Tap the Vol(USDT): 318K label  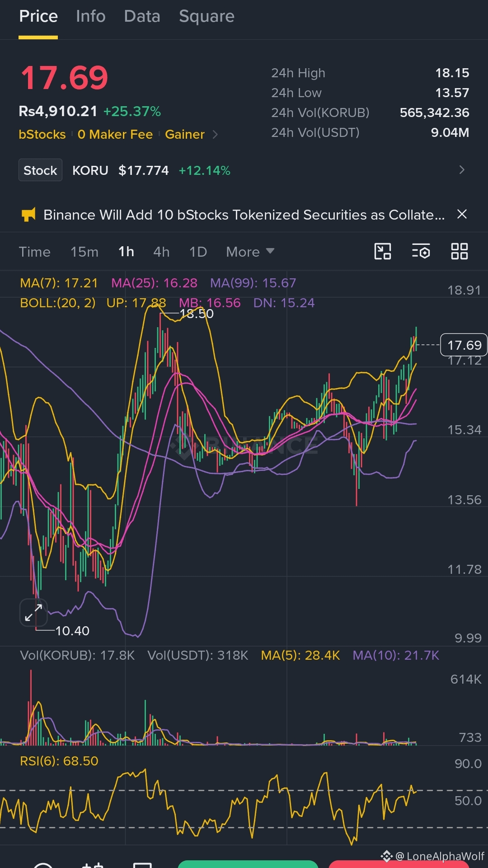click(x=198, y=656)
